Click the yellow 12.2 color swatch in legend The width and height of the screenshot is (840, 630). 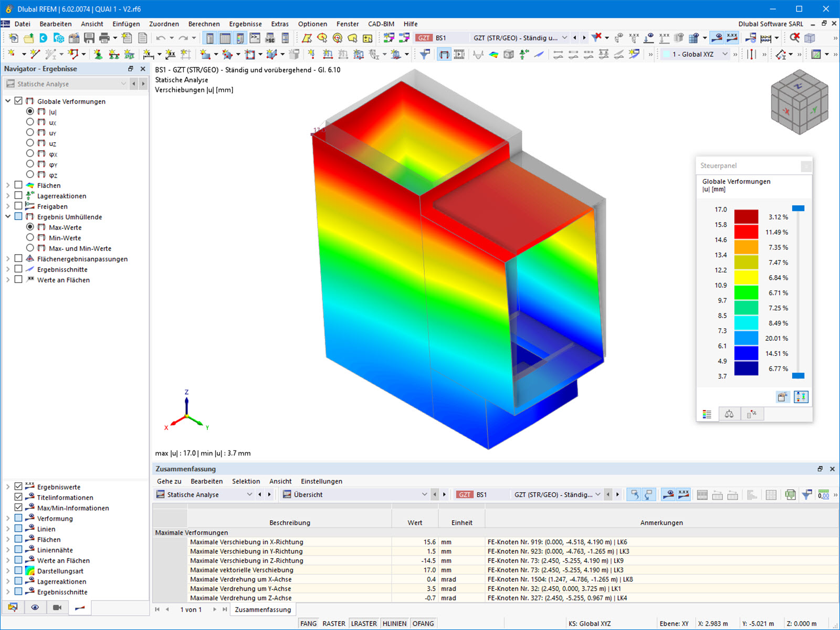[x=746, y=277]
